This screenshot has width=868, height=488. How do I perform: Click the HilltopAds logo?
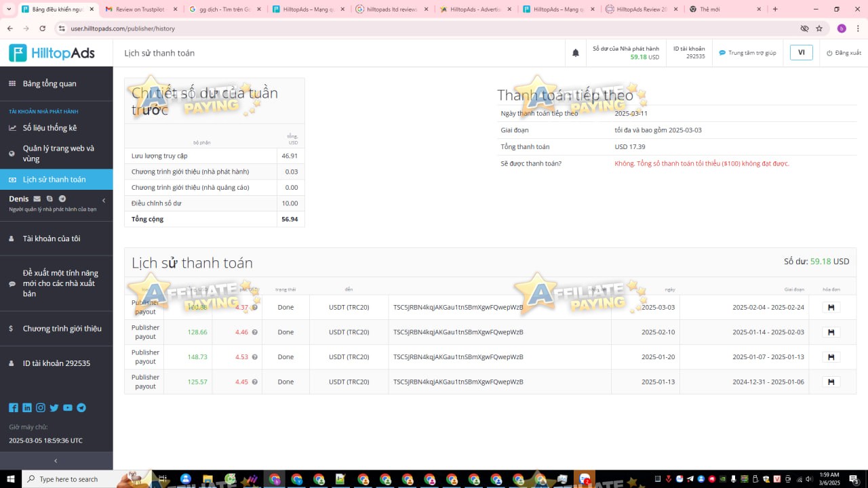pos(52,53)
